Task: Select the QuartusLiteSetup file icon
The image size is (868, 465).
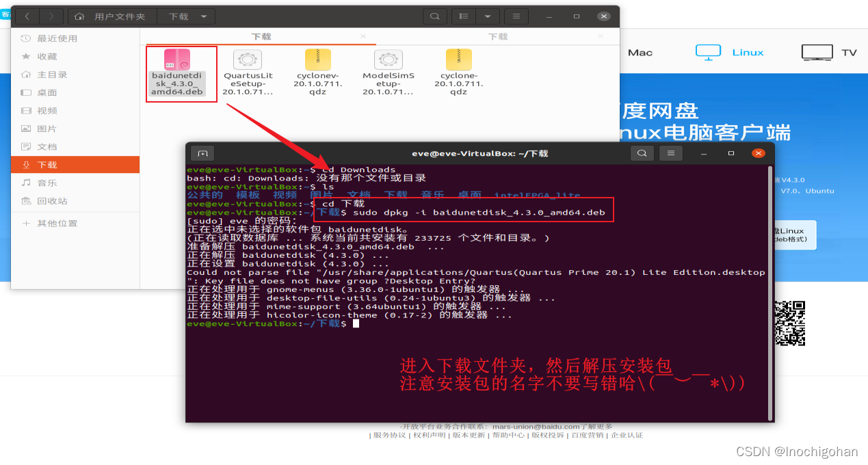Action: point(248,59)
